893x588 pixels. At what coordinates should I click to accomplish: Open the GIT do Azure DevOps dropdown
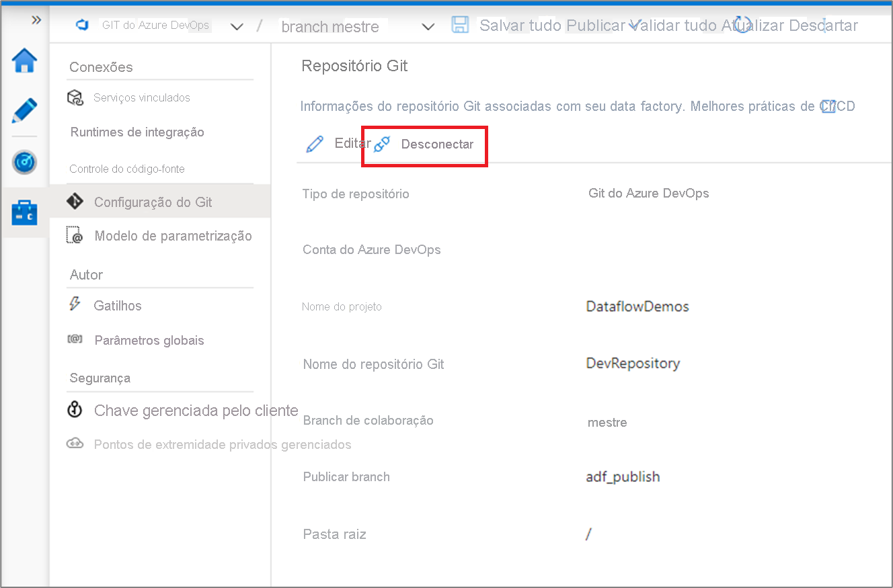click(237, 27)
